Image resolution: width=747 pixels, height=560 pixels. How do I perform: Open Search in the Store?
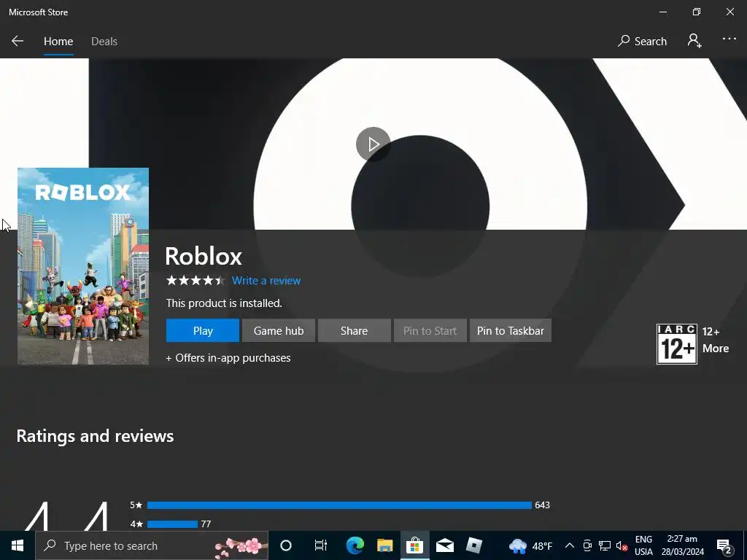[642, 42]
